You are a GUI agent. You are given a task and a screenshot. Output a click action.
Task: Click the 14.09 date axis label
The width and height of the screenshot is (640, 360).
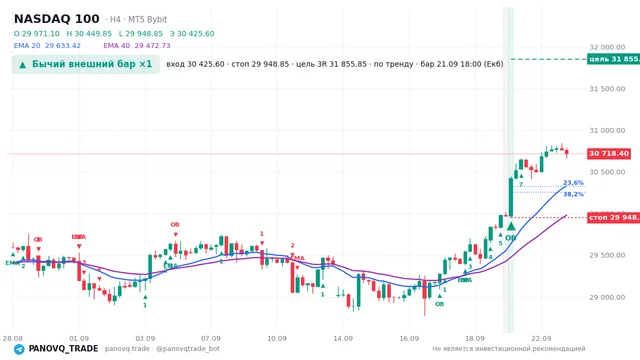343,338
